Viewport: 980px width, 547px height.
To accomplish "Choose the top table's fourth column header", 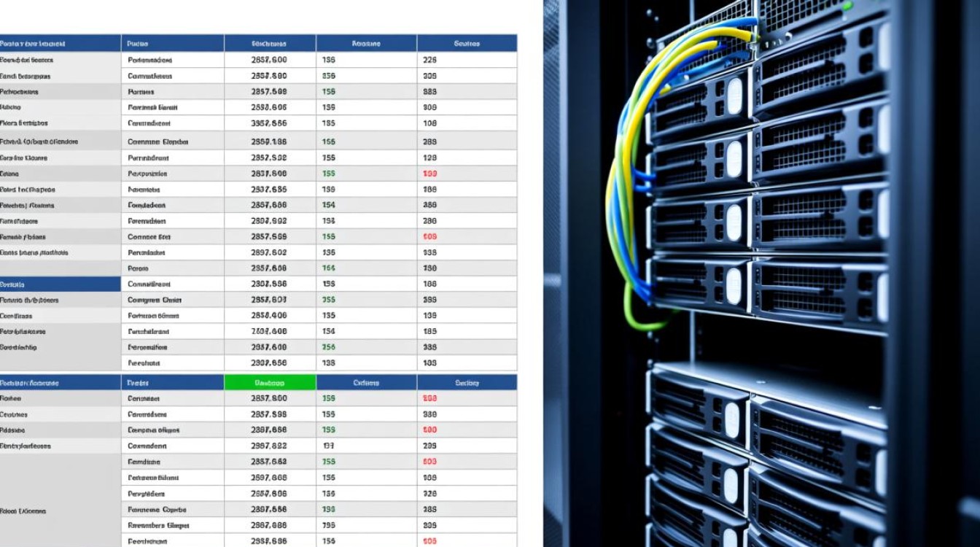I will [x=366, y=44].
